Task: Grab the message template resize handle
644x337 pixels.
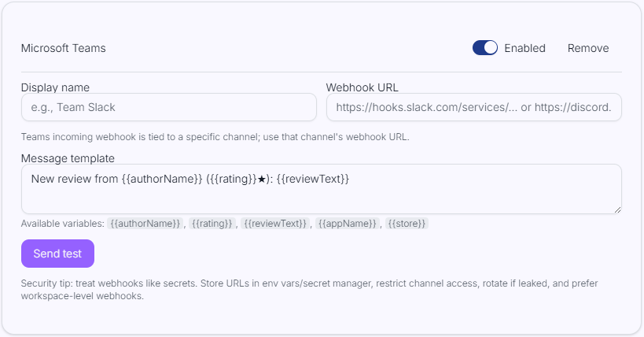Action: pyautogui.click(x=617, y=209)
